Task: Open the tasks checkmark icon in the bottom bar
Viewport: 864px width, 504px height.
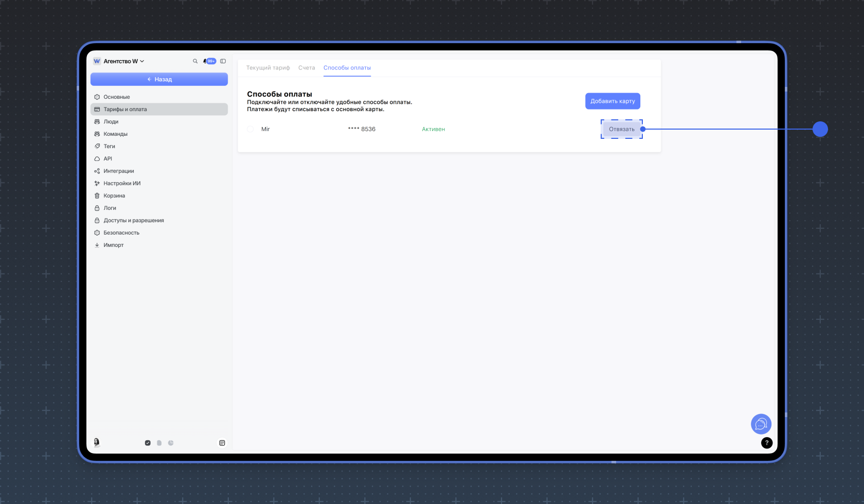Action: click(x=148, y=443)
